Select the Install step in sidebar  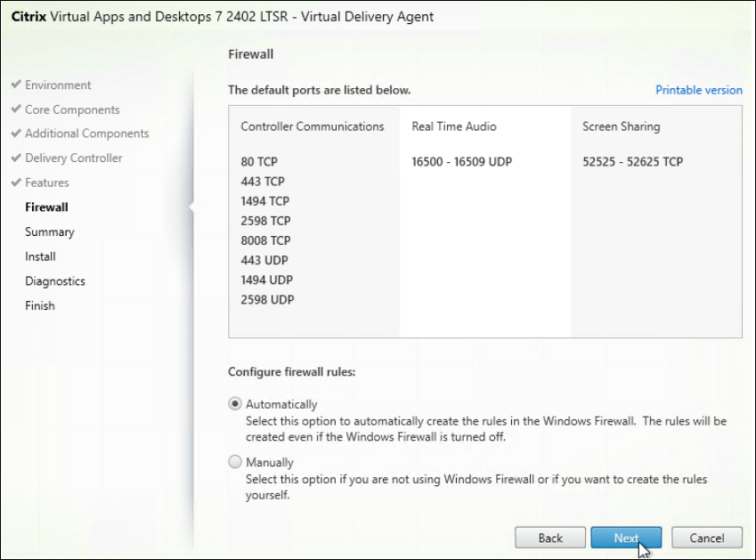pyautogui.click(x=40, y=256)
